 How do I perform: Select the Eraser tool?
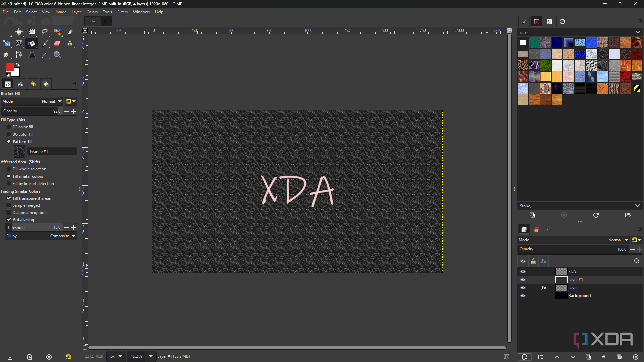pyautogui.click(x=57, y=43)
